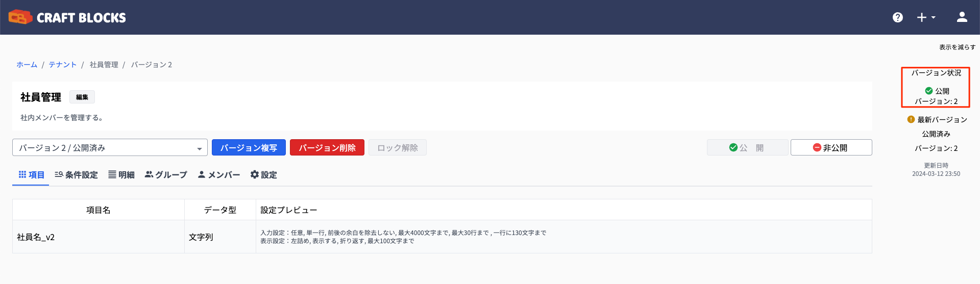Open the 設定 tab with gear icon
Viewport: 980px width, 284px height.
coord(263,175)
